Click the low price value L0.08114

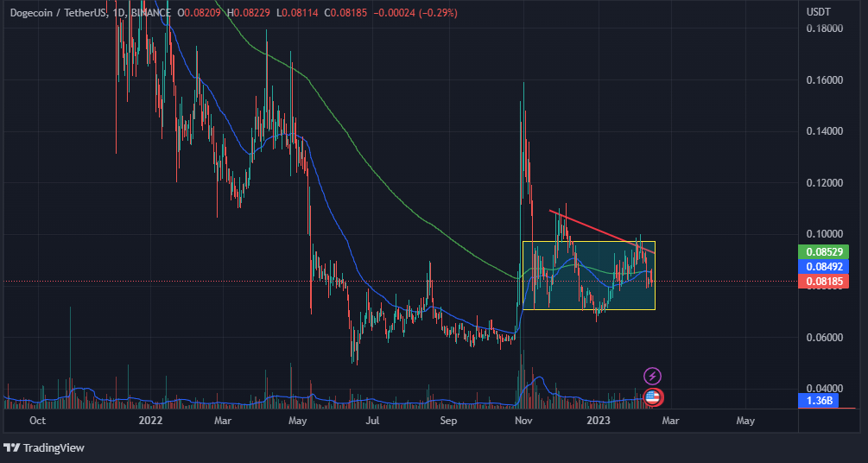pos(299,13)
